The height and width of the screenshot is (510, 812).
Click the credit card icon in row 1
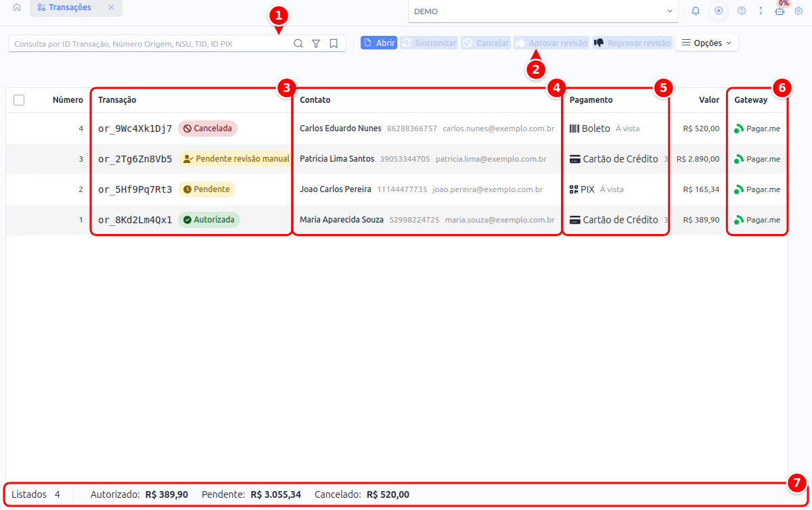[575, 220]
